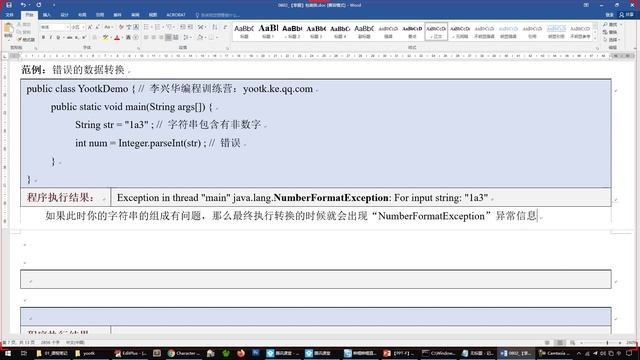Image resolution: width=640 pixels, height=360 pixels.
Task: Apply the Heading 2 style
Action: tap(292, 31)
